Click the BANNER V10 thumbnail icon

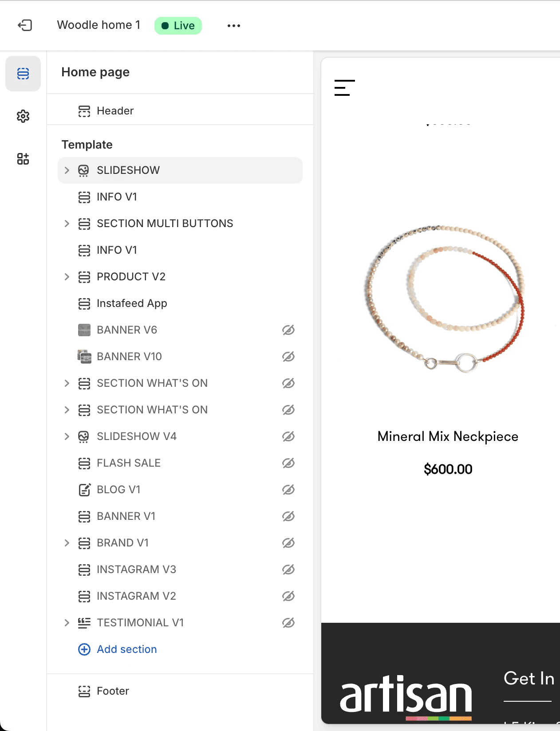(x=84, y=357)
